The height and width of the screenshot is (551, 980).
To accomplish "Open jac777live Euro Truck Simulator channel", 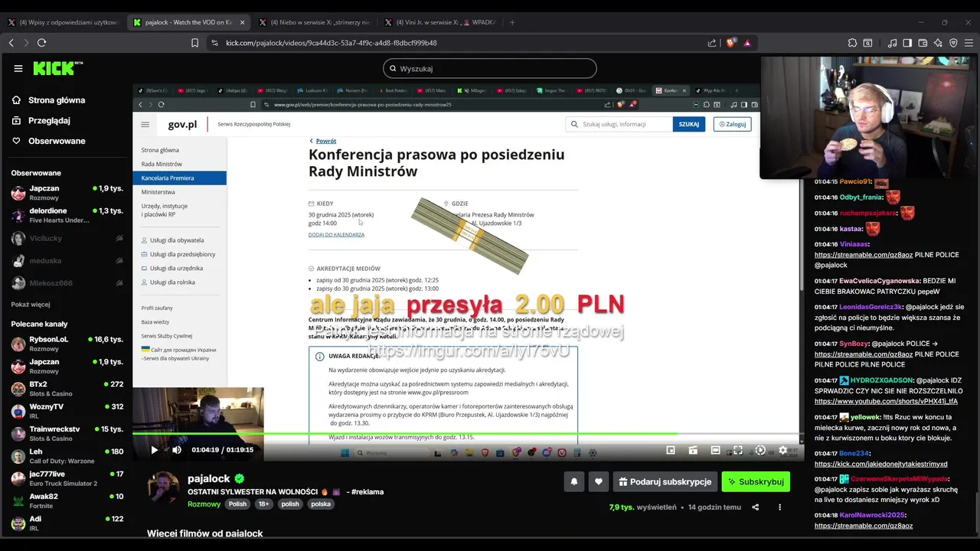I will tap(67, 478).
